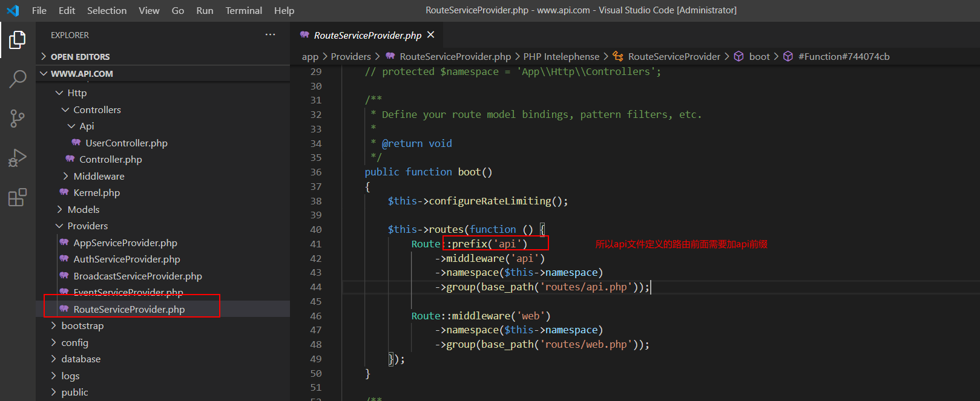Click the function icon before #Function#744074cb
980x401 pixels.
coord(788,56)
